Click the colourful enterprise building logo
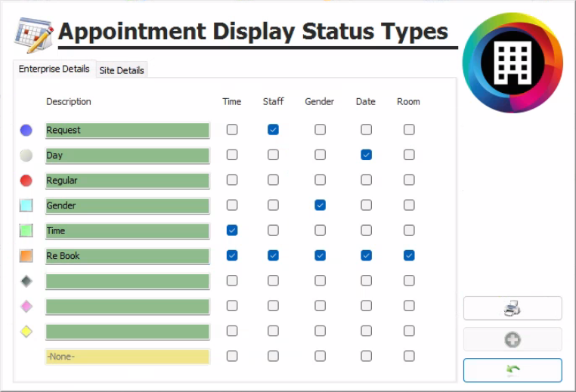This screenshot has width=576, height=392. point(513,63)
